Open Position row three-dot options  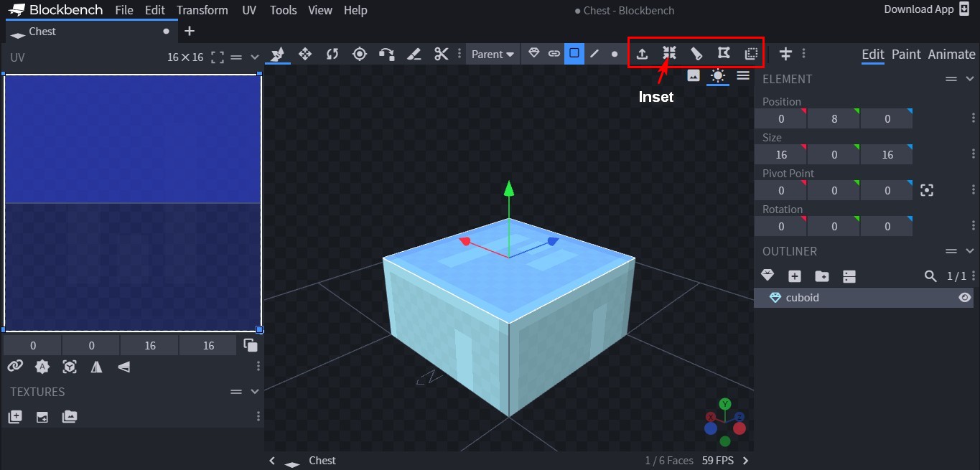point(974,118)
